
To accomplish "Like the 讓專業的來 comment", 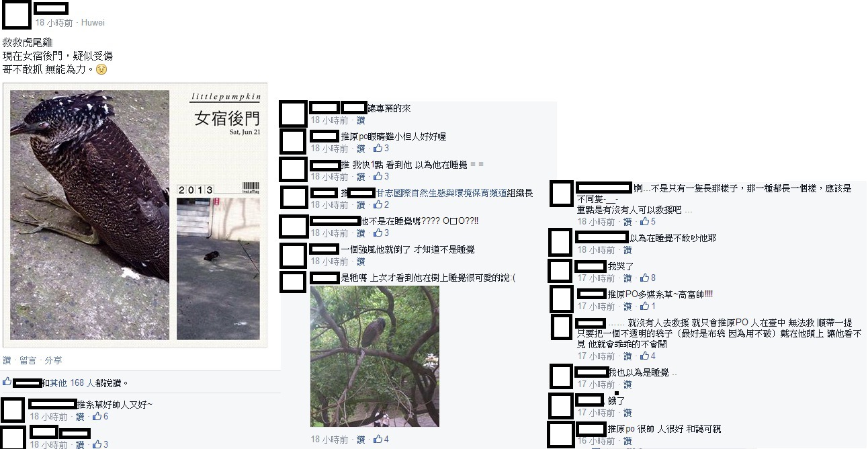I will [361, 120].
